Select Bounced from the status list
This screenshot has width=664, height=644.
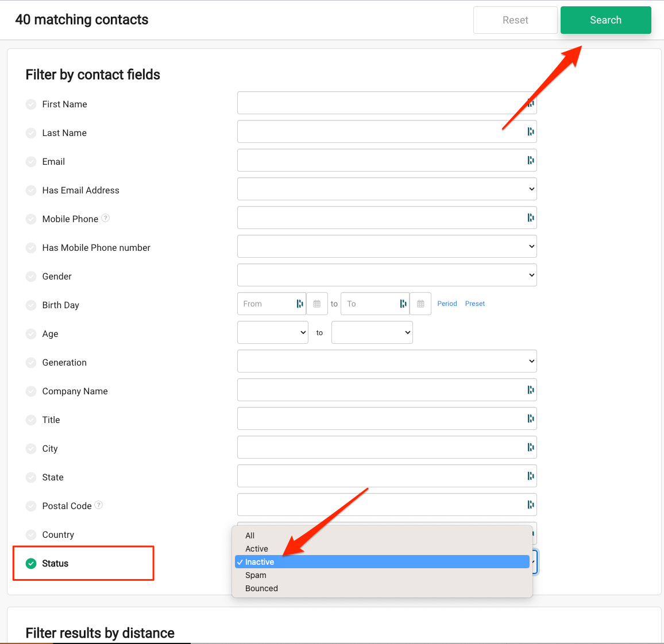pos(262,588)
